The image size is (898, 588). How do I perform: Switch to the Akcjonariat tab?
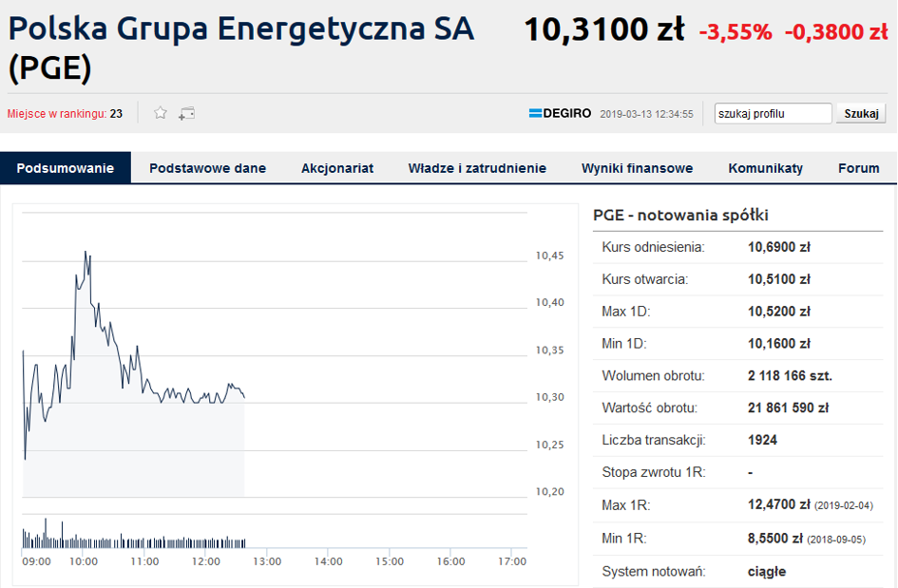point(337,168)
